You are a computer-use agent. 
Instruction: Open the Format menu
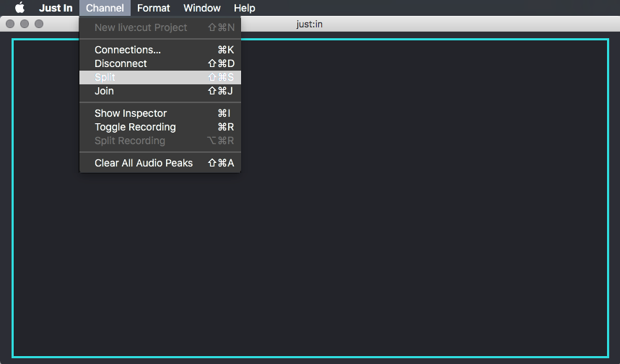point(154,8)
